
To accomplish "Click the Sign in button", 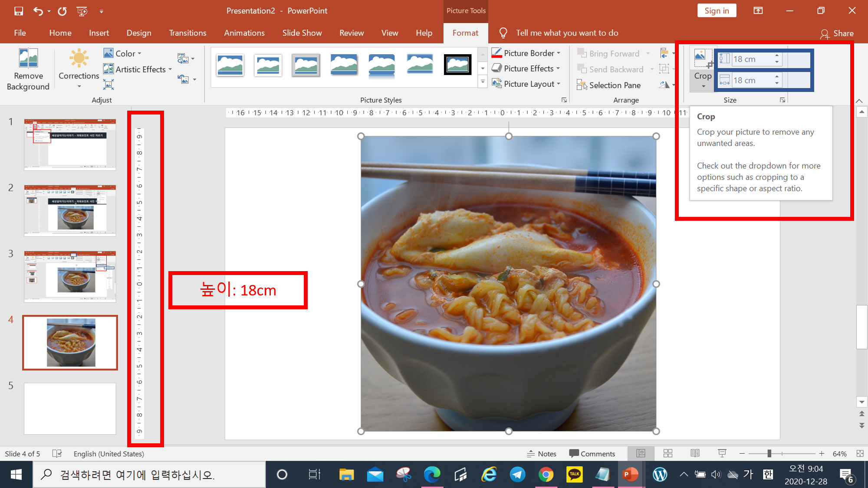I will (717, 11).
